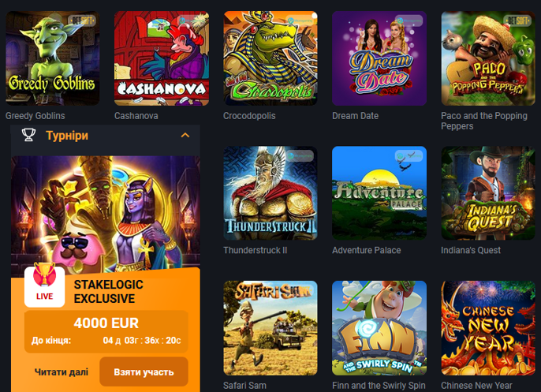This screenshot has width=541, height=392.
Task: Collapse the Турніри panel with the chevron
Action: 185,136
